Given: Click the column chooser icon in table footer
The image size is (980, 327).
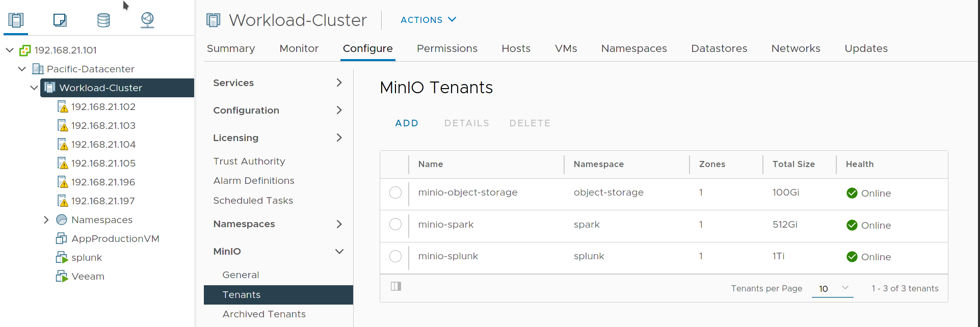Looking at the screenshot, I should [396, 286].
